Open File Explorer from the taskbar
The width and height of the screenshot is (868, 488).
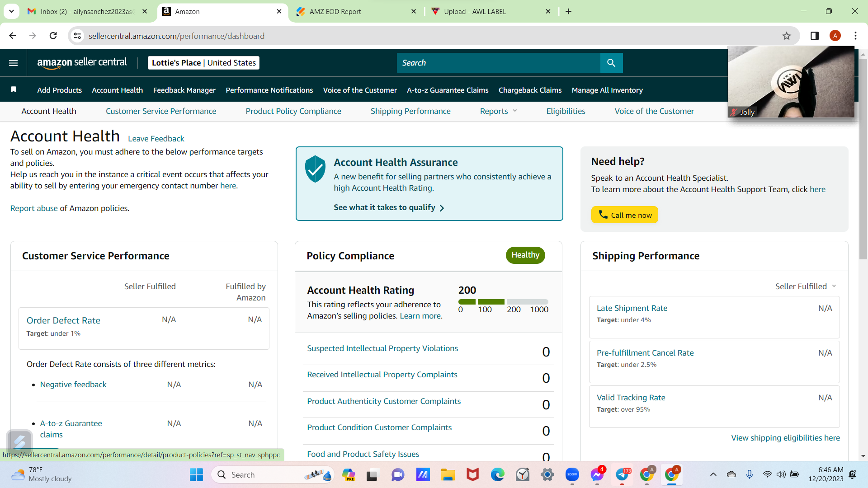click(448, 474)
